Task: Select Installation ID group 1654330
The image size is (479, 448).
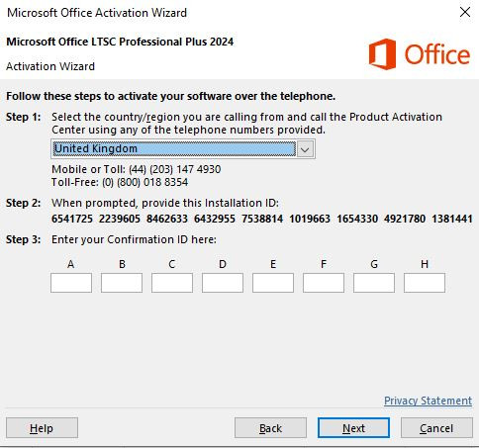Action: click(x=357, y=219)
